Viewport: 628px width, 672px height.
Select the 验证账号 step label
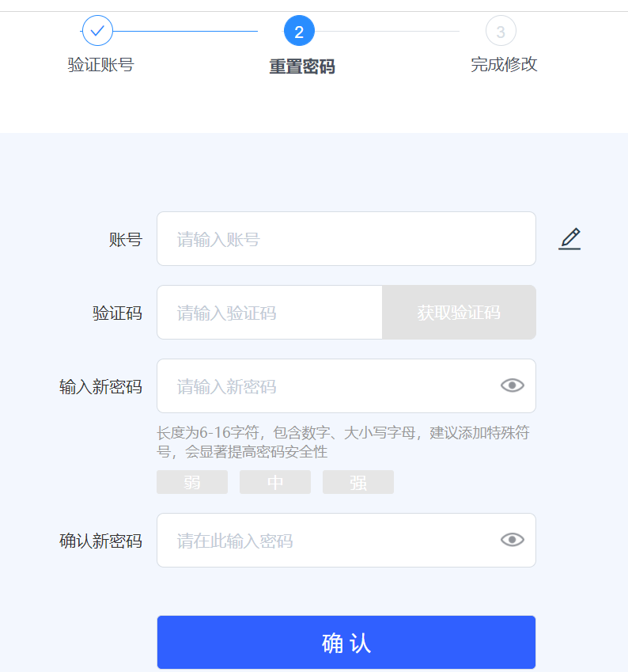coord(101,65)
